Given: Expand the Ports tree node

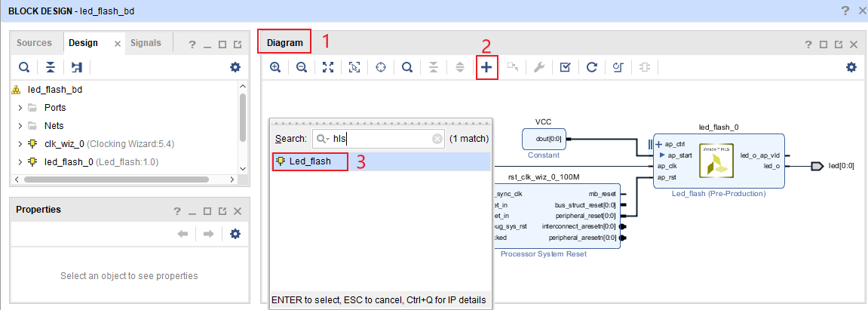Looking at the screenshot, I should (20, 107).
